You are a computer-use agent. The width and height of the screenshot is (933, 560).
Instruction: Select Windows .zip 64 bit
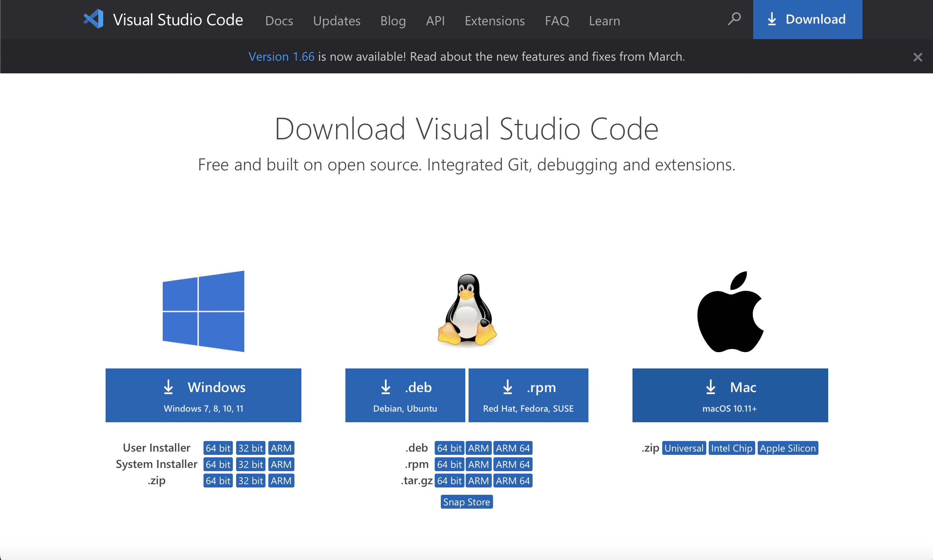[218, 481]
